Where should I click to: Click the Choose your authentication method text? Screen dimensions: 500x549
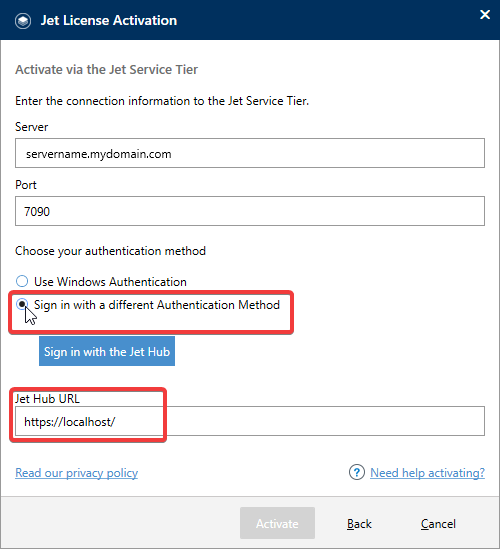pos(110,251)
